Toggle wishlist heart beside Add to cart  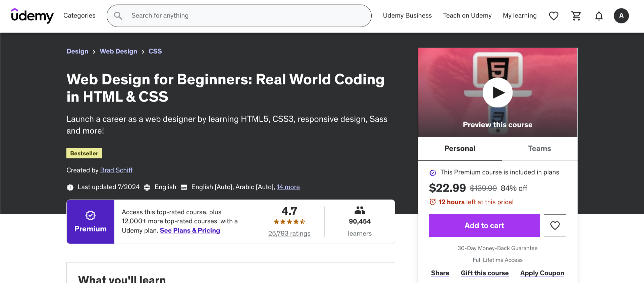coord(555,226)
